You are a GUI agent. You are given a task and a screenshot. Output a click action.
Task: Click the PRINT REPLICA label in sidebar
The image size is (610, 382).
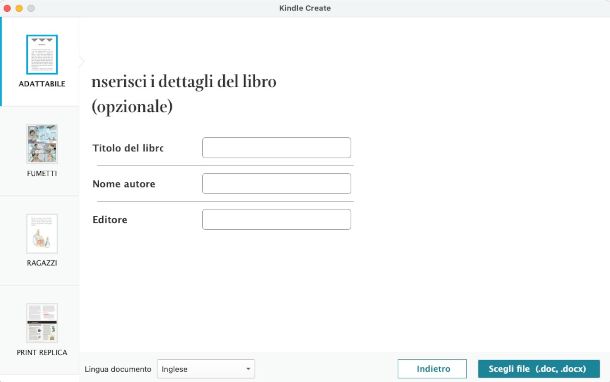click(42, 352)
